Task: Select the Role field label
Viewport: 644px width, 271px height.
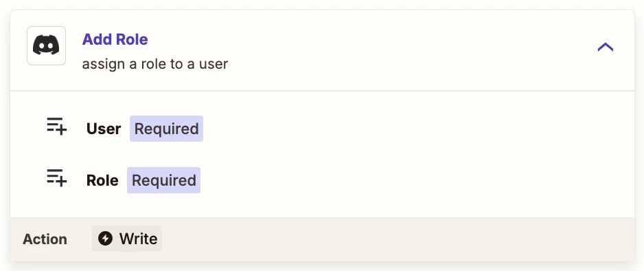Action: click(102, 180)
